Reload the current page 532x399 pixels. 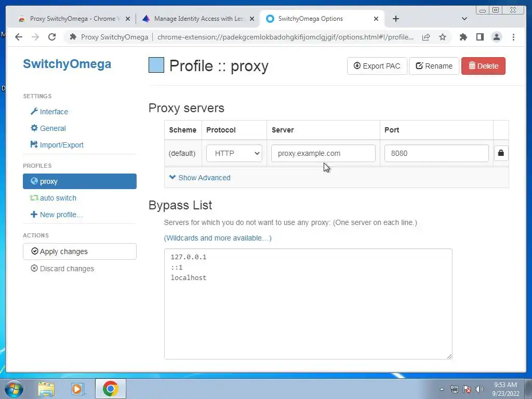(52, 37)
